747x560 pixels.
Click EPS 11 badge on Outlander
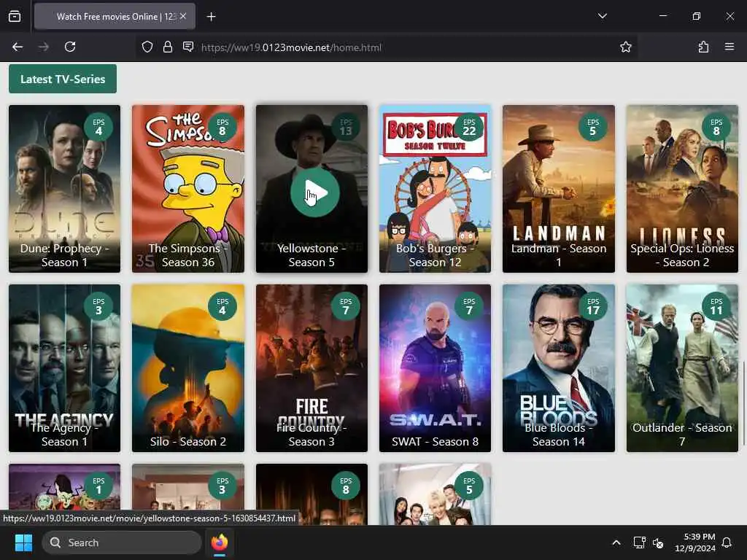point(716,307)
